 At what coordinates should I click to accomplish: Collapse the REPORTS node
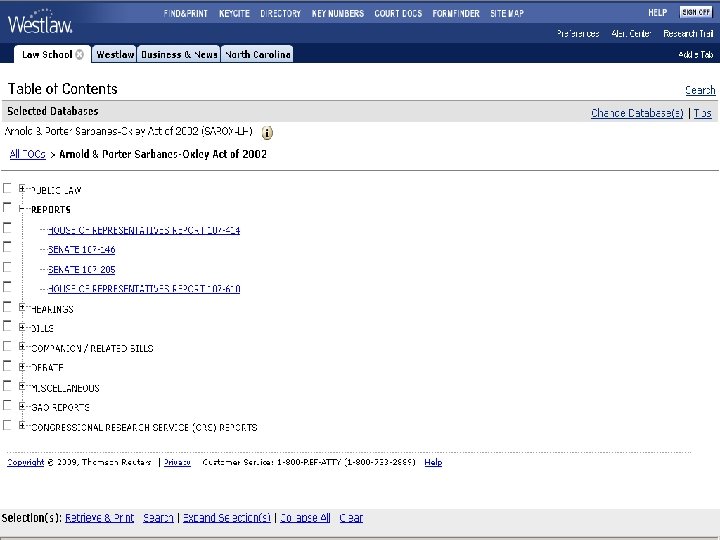(22, 208)
